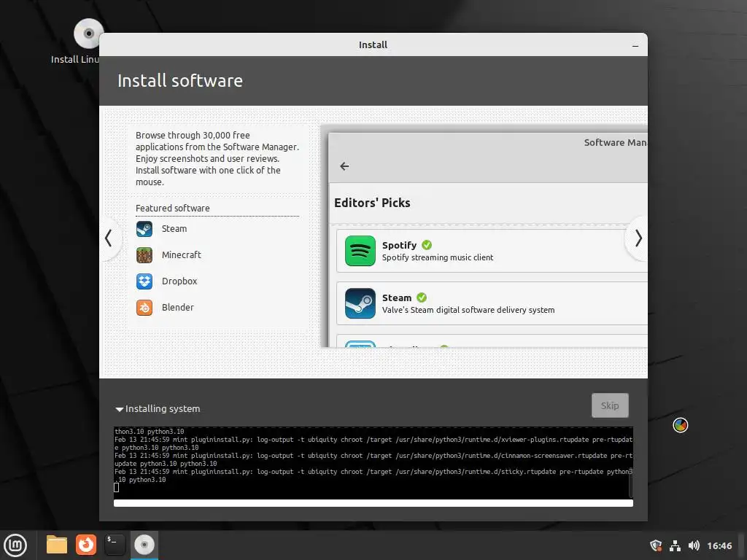Click the Blender icon in Featured software
This screenshot has height=560, width=747.
coord(144,308)
